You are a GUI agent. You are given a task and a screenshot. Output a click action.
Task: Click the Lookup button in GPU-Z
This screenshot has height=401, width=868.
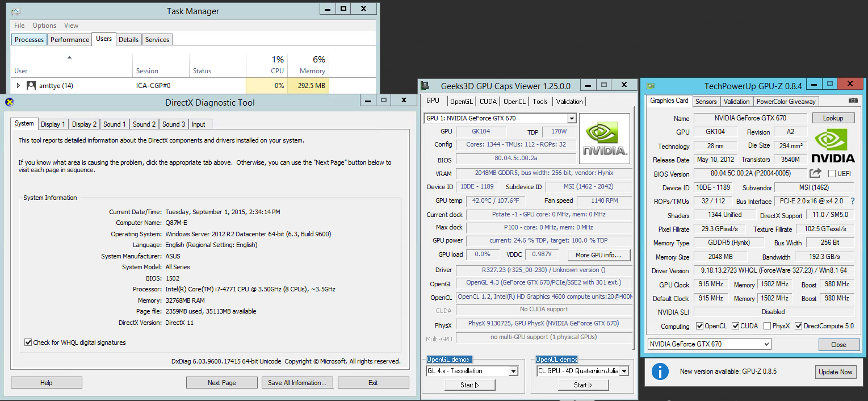[833, 118]
